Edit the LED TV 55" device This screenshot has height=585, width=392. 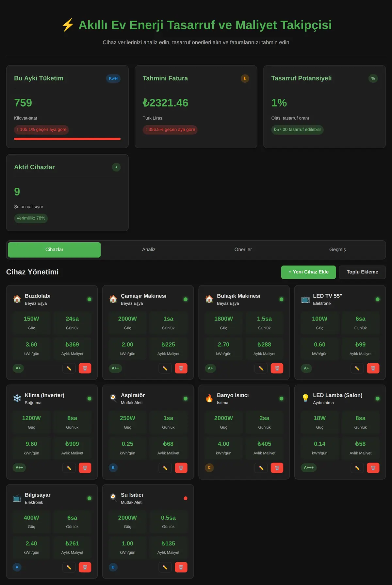(x=357, y=368)
